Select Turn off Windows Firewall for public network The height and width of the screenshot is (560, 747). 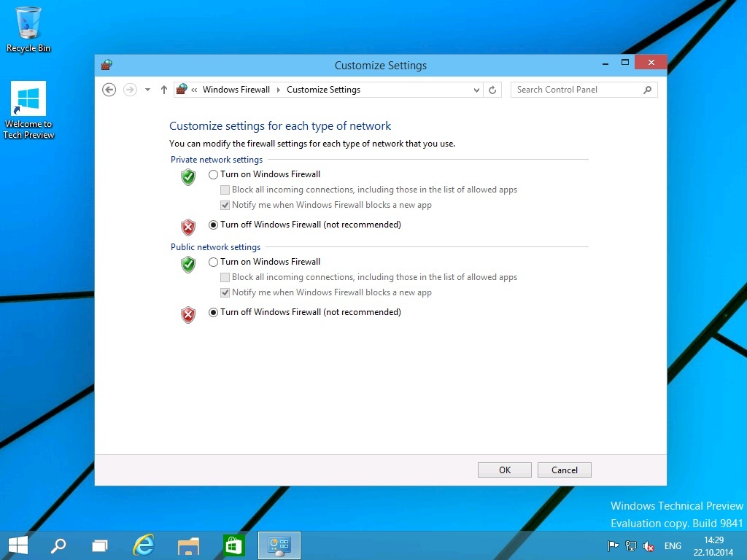click(x=214, y=313)
